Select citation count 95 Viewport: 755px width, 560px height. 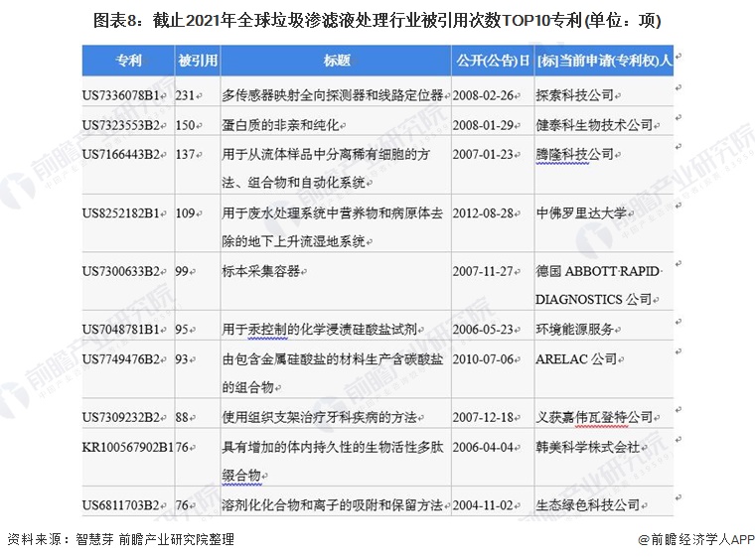(x=182, y=330)
